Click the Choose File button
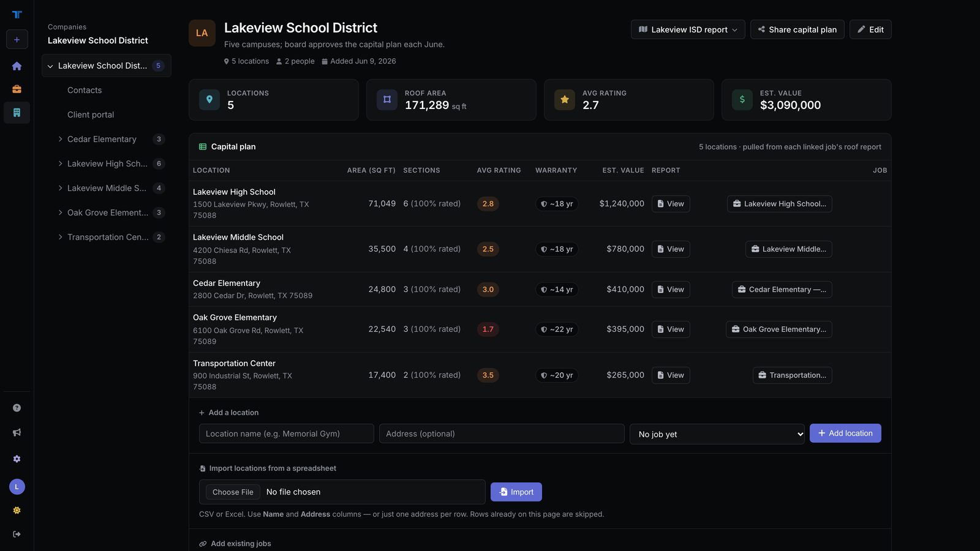Screen dimensions: 980x551 (x=233, y=492)
